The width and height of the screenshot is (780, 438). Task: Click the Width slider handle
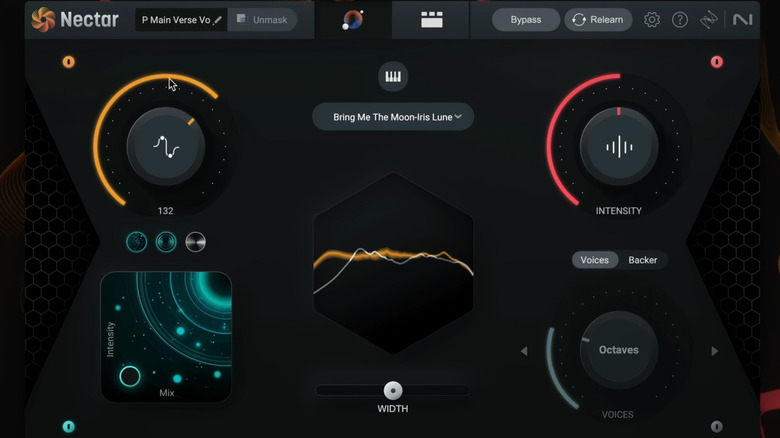coord(393,391)
